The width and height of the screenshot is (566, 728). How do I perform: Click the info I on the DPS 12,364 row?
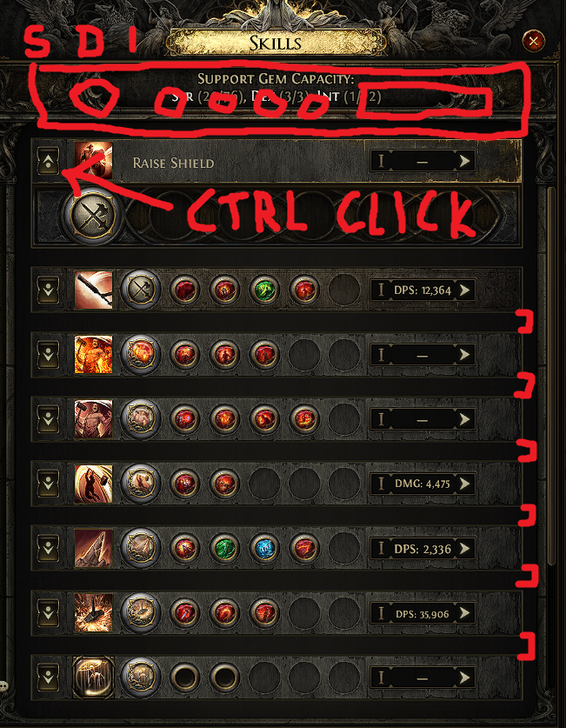(382, 291)
